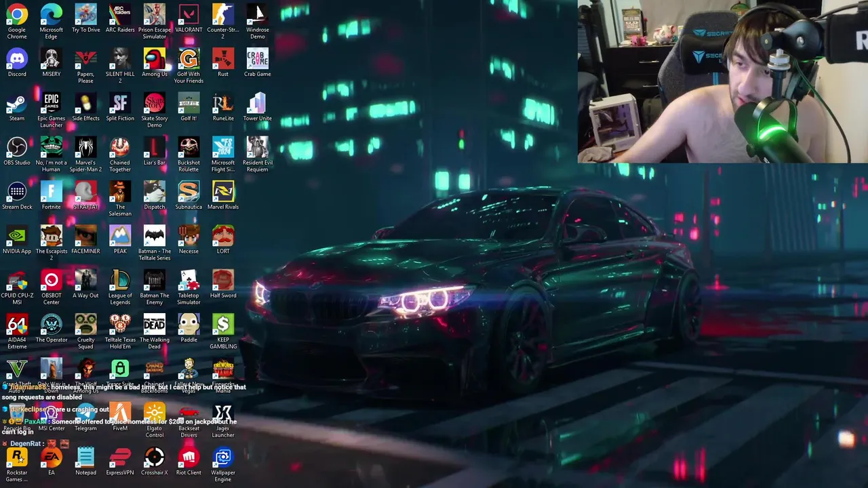The image size is (868, 488).
Task: Open Batman - The Telltale Series icon
Action: (x=155, y=236)
